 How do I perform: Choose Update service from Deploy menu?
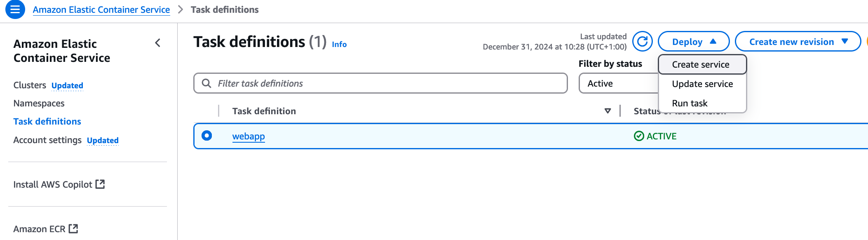pos(702,84)
